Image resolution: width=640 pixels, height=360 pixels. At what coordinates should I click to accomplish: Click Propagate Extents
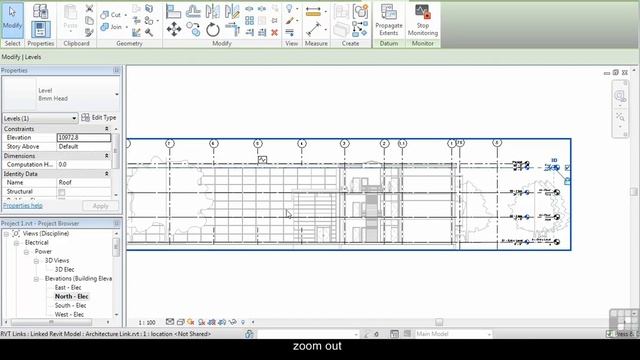tap(389, 20)
